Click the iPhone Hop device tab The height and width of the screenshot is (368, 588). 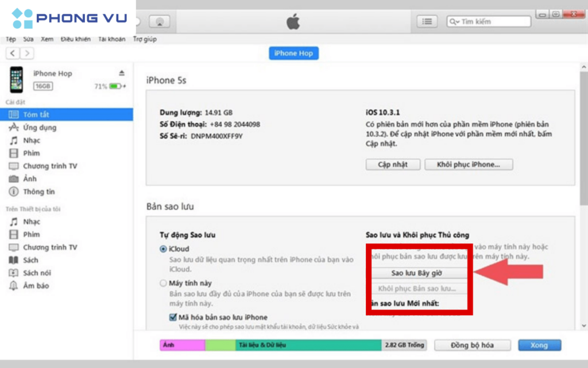point(293,53)
